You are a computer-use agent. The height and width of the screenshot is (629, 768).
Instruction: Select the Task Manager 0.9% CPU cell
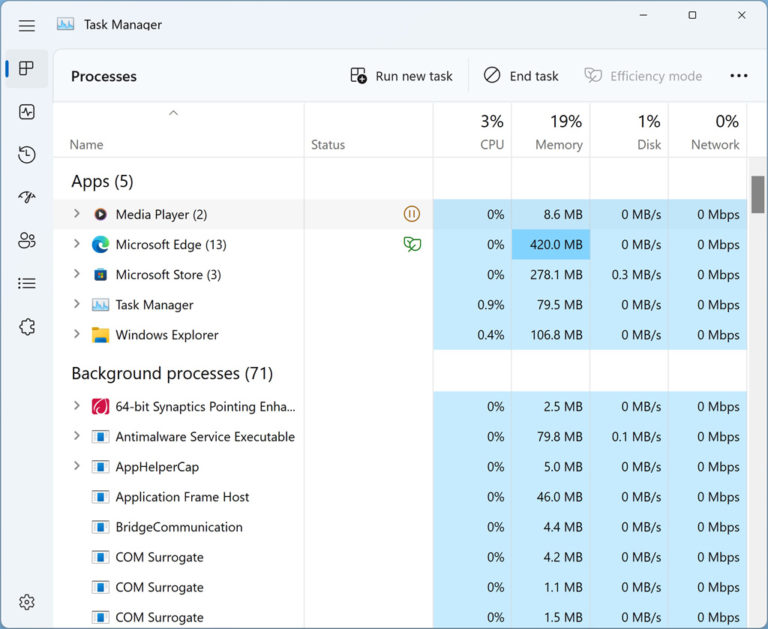[473, 305]
